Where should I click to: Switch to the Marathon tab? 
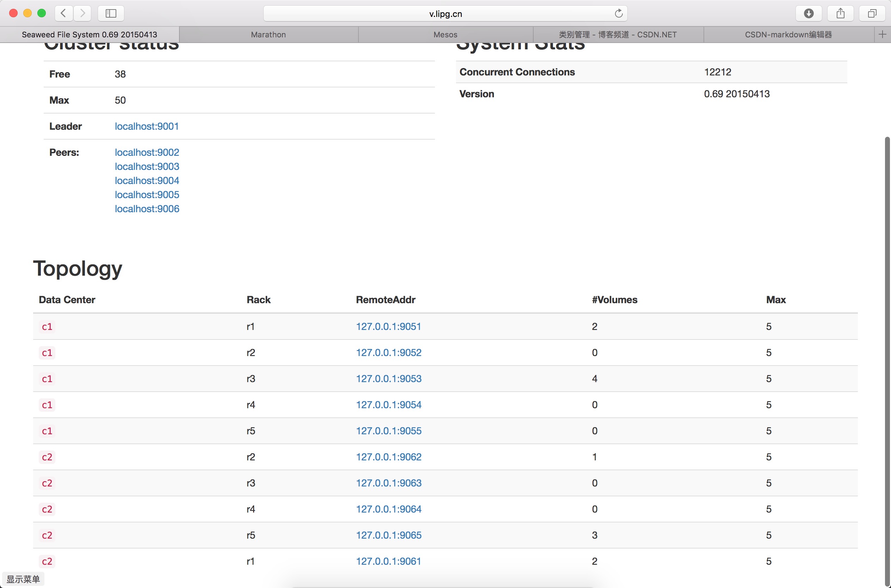pos(268,35)
